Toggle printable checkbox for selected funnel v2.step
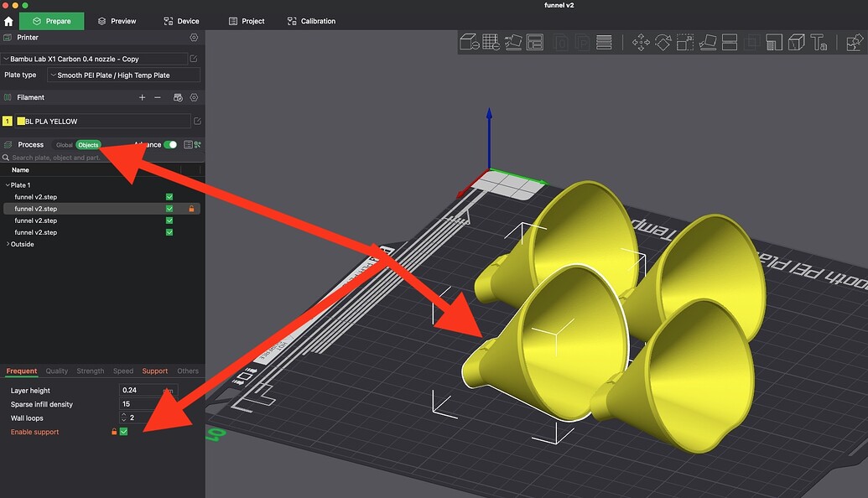The height and width of the screenshot is (498, 868). click(169, 209)
